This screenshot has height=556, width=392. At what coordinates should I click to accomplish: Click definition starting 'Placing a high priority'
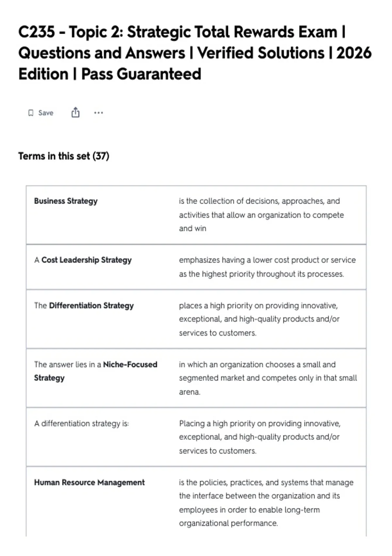[260, 437]
